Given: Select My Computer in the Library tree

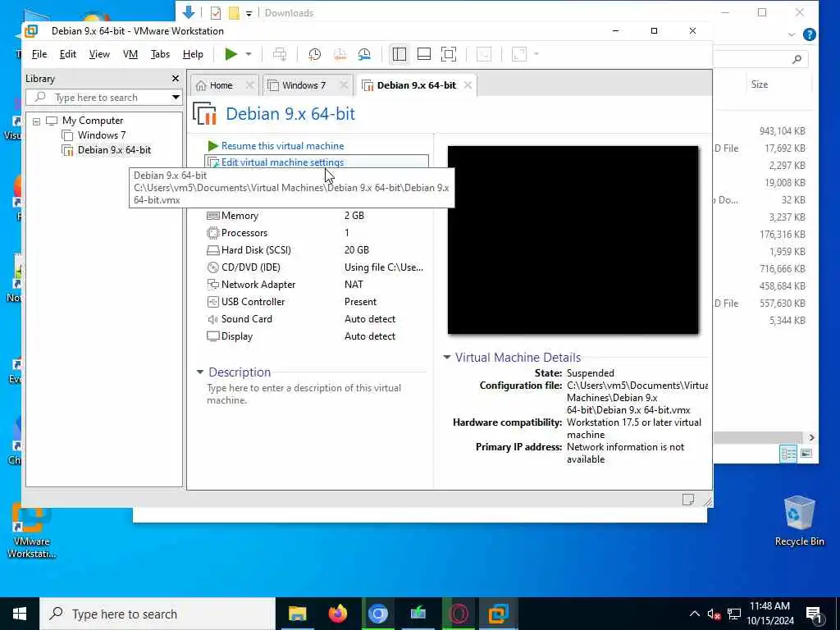Looking at the screenshot, I should point(92,121).
